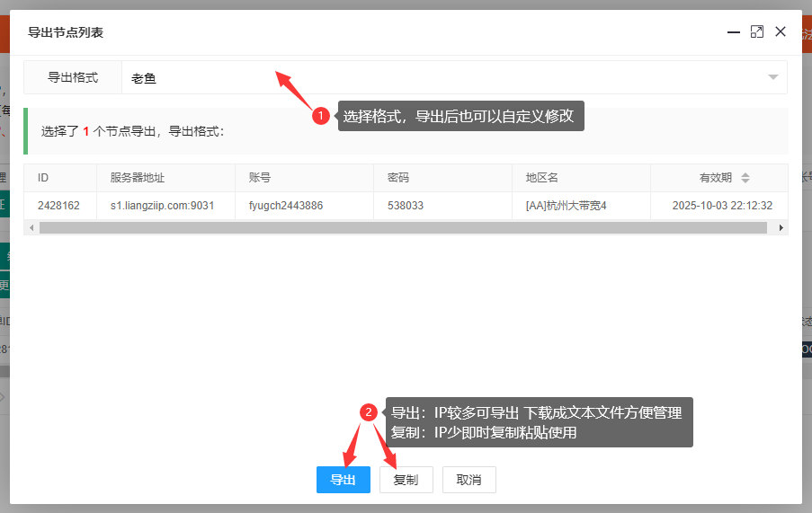Viewport: 812px width, 513px height.
Task: Cancel with the 取消 button
Action: tap(468, 480)
